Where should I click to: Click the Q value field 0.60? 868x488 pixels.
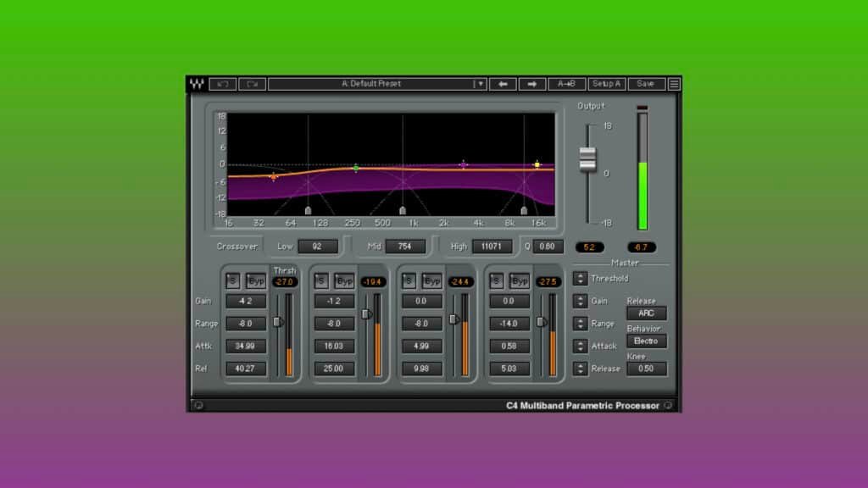548,247
